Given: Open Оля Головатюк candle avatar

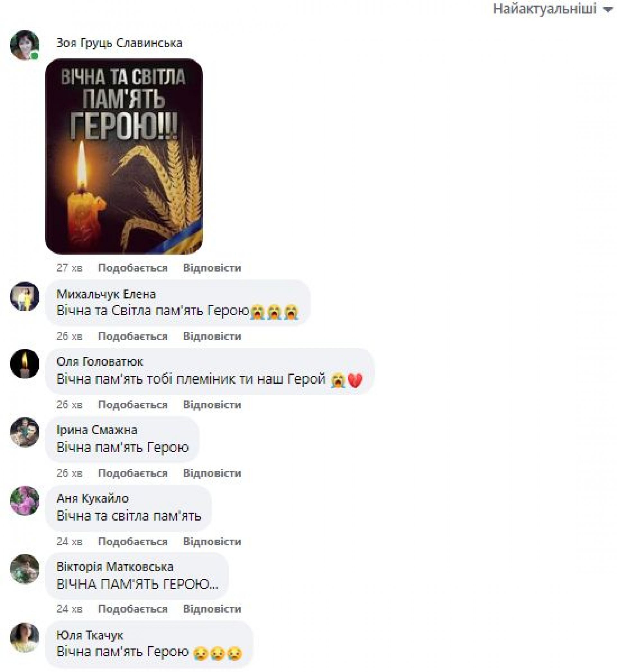Looking at the screenshot, I should coord(25,364).
